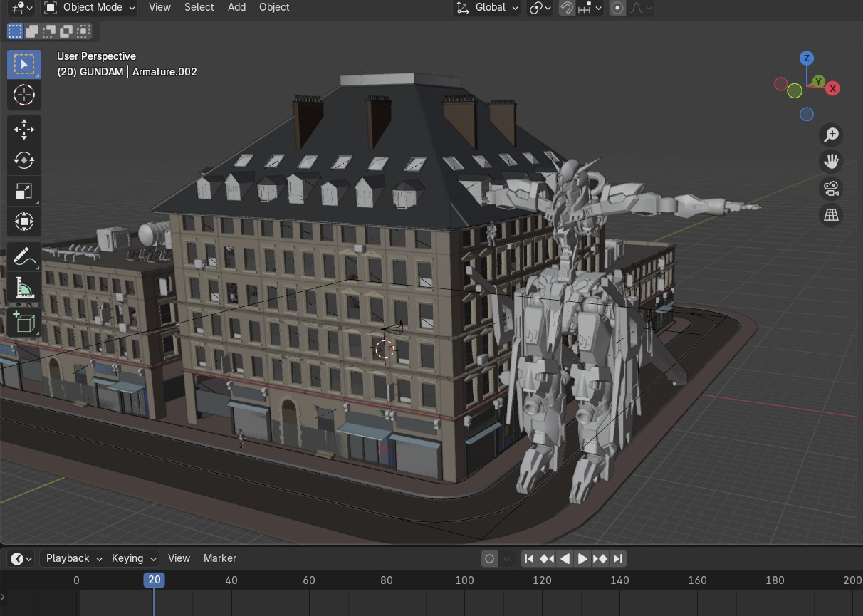Set selection mode to Subtract
The height and width of the screenshot is (616, 863).
coord(49,31)
